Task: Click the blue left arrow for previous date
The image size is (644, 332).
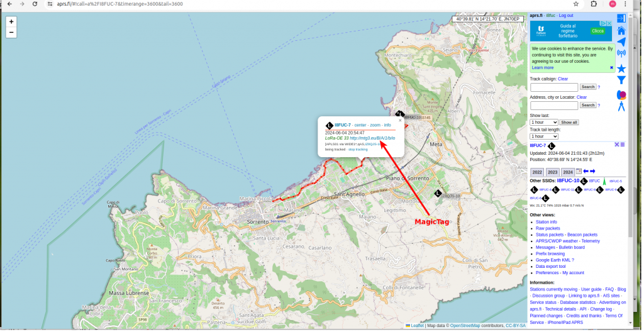Action: point(586,171)
